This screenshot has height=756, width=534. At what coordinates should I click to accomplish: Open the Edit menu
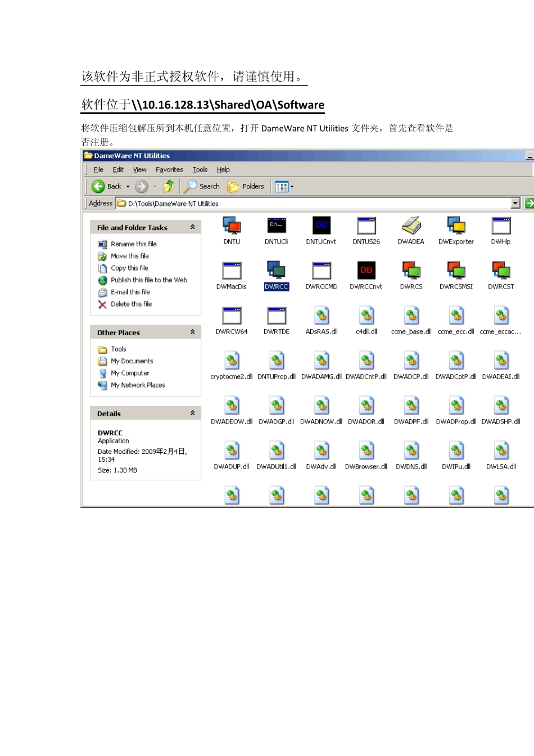point(118,169)
